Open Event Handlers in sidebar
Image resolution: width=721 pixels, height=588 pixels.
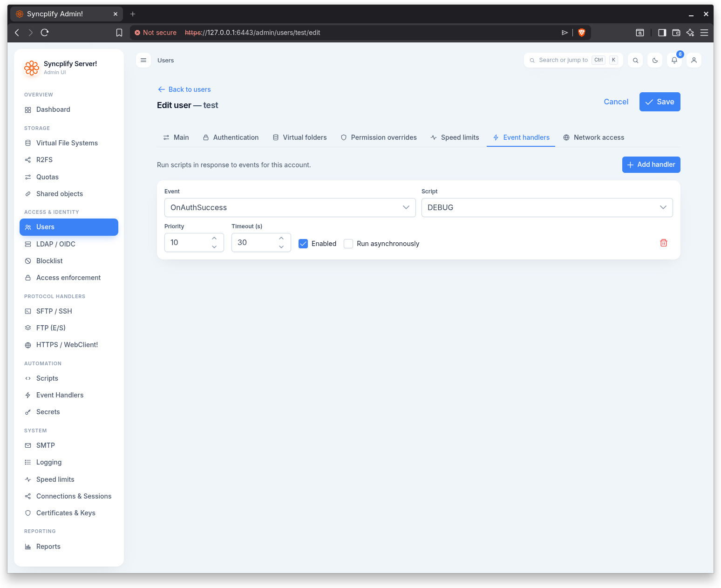tap(69, 395)
